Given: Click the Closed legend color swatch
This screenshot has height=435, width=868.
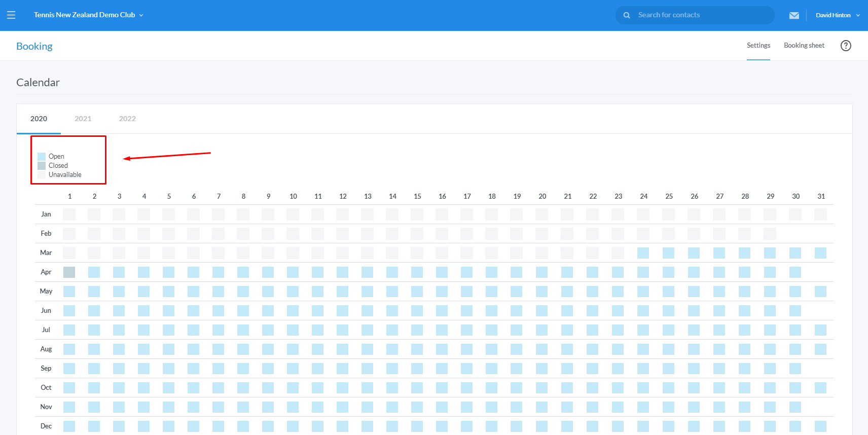Looking at the screenshot, I should tap(42, 166).
